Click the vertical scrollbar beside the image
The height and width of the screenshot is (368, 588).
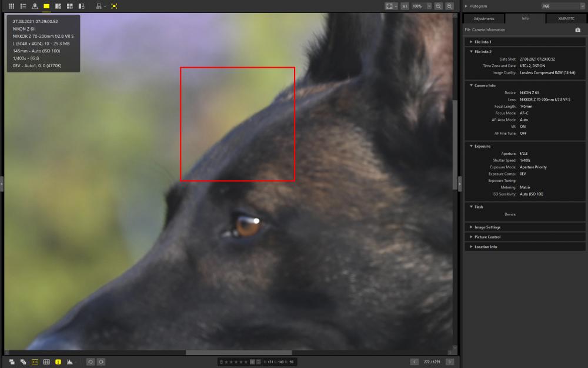(455, 145)
